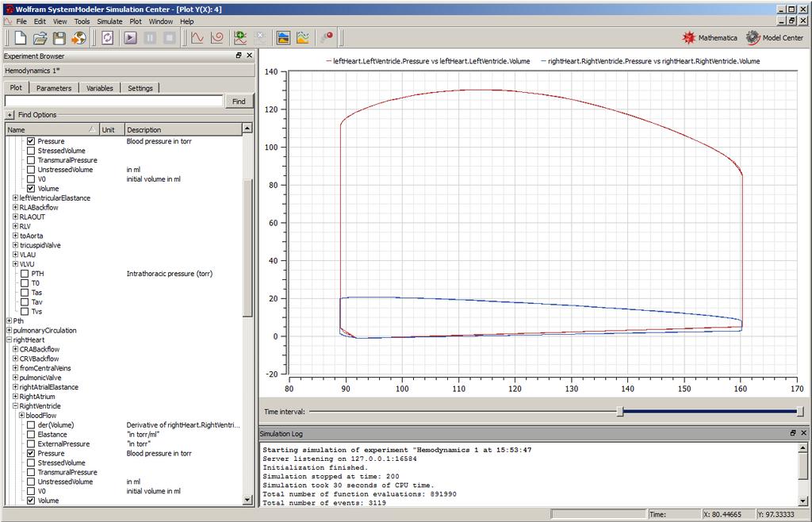Click the variable tree scroll-up arrow
Viewport: 812px width, 522px height.
247,129
